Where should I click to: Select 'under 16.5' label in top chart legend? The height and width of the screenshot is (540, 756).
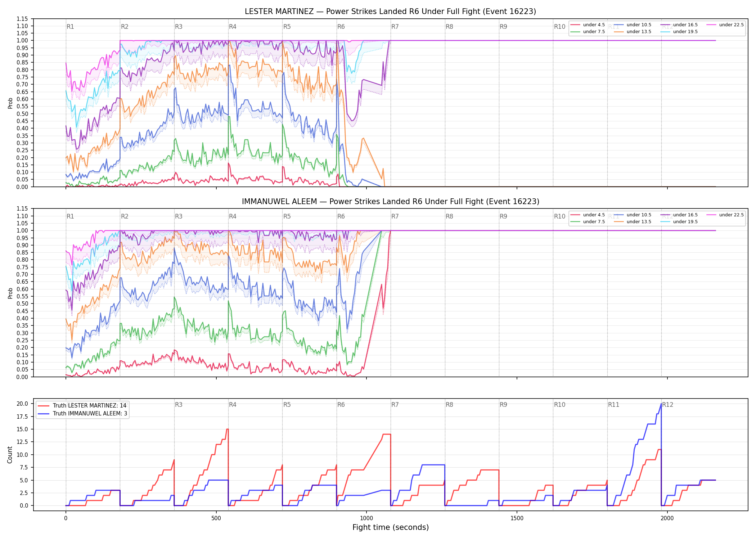(x=685, y=25)
